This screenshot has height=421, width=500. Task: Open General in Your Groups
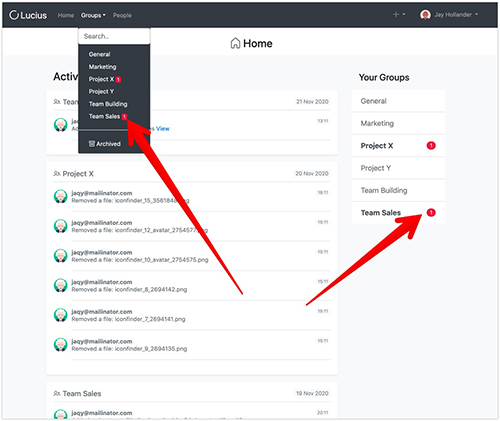[398, 101]
